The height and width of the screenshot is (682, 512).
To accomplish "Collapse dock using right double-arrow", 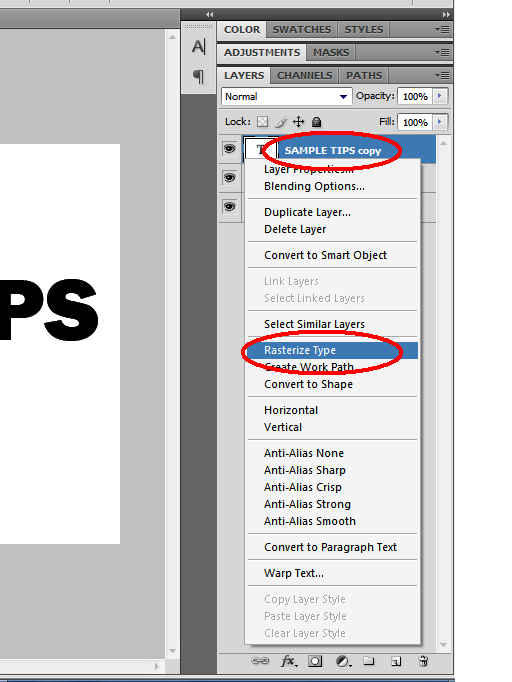I will 446,14.
